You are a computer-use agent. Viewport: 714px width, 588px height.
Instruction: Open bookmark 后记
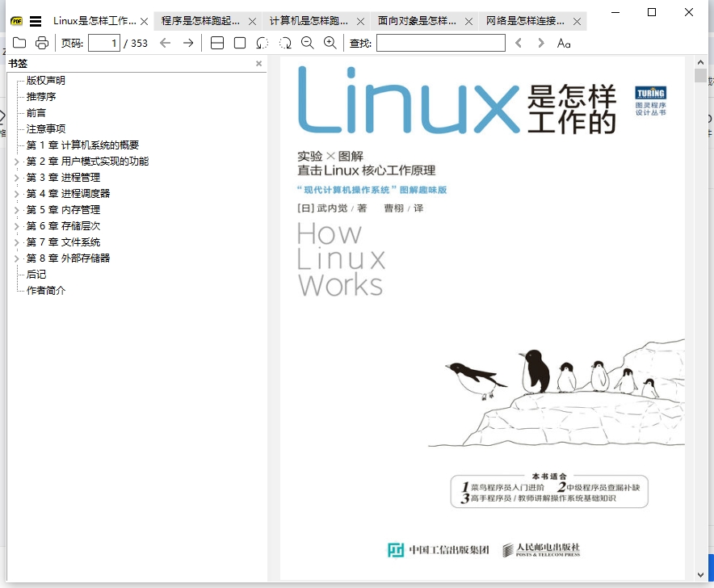[36, 274]
